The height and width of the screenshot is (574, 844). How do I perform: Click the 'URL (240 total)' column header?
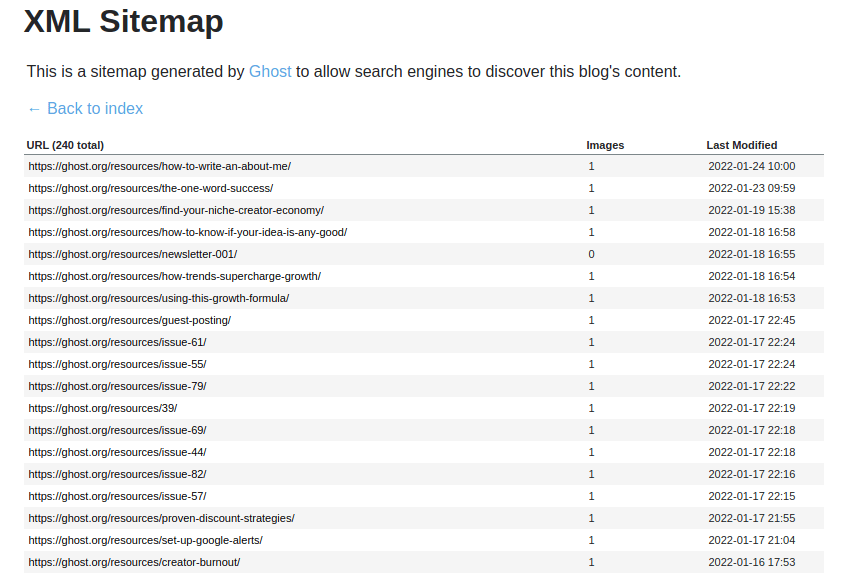(65, 145)
